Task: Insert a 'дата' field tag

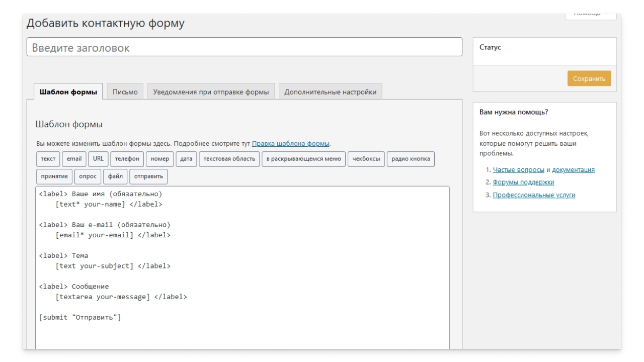Action: [186, 159]
